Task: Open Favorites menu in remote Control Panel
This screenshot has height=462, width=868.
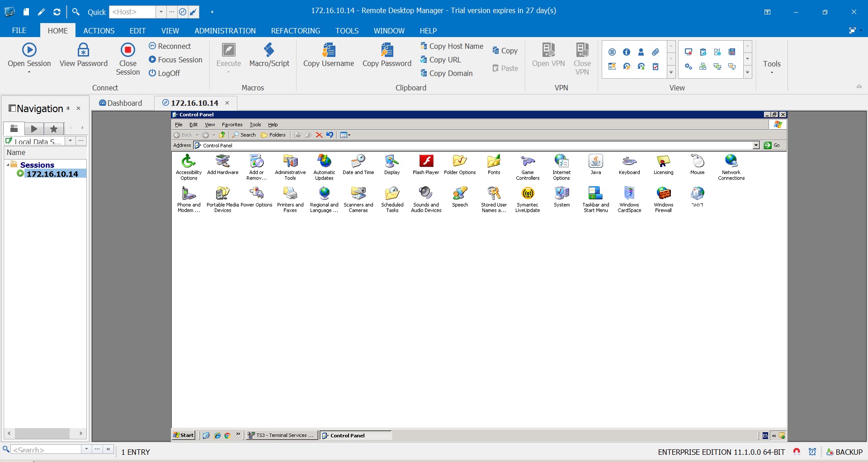Action: pos(232,124)
